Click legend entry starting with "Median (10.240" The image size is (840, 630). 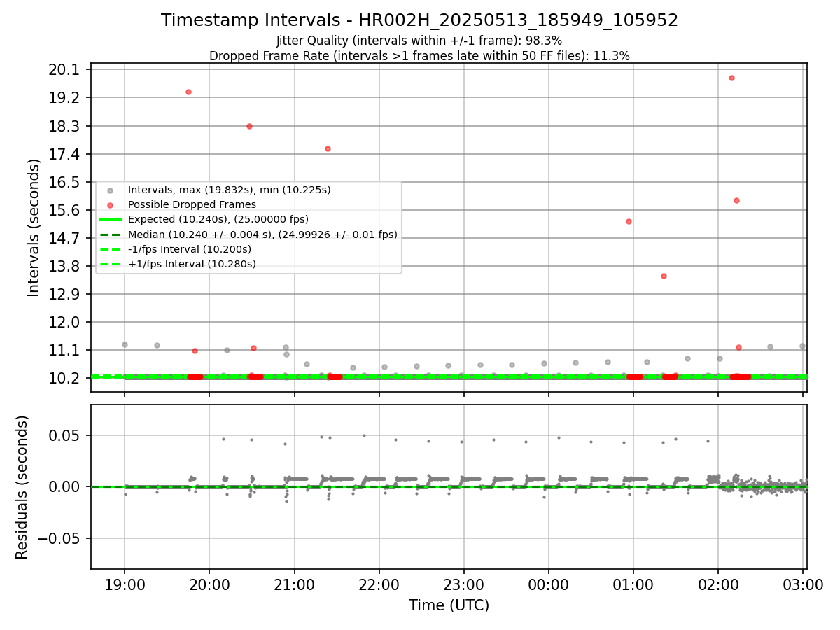pyautogui.click(x=262, y=234)
